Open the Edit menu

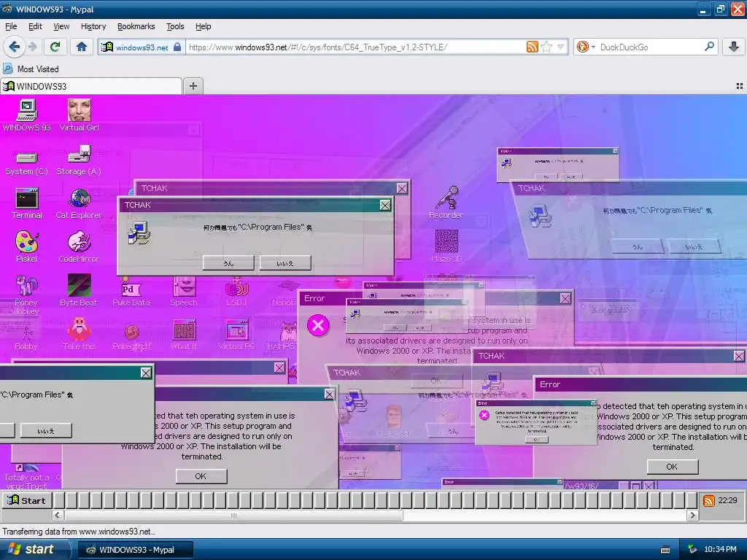[x=35, y=26]
